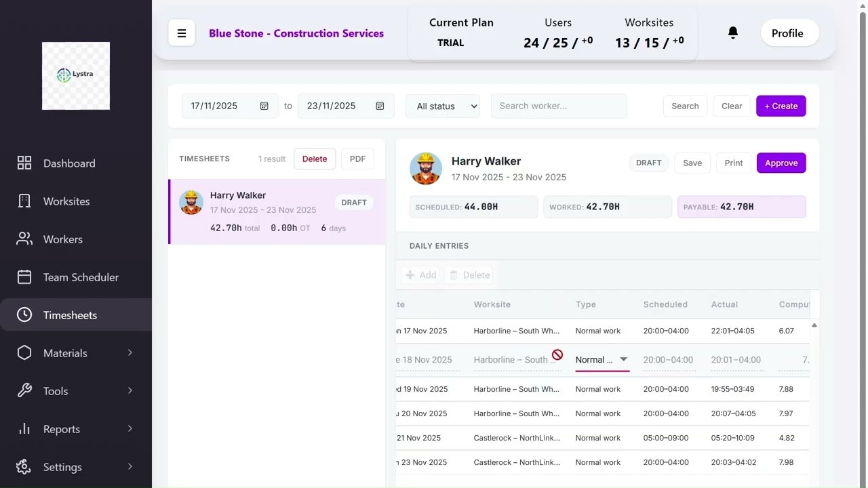Click Scheduled field in 18 Nov row
Viewport: 868px width, 488px height.
[x=669, y=360]
